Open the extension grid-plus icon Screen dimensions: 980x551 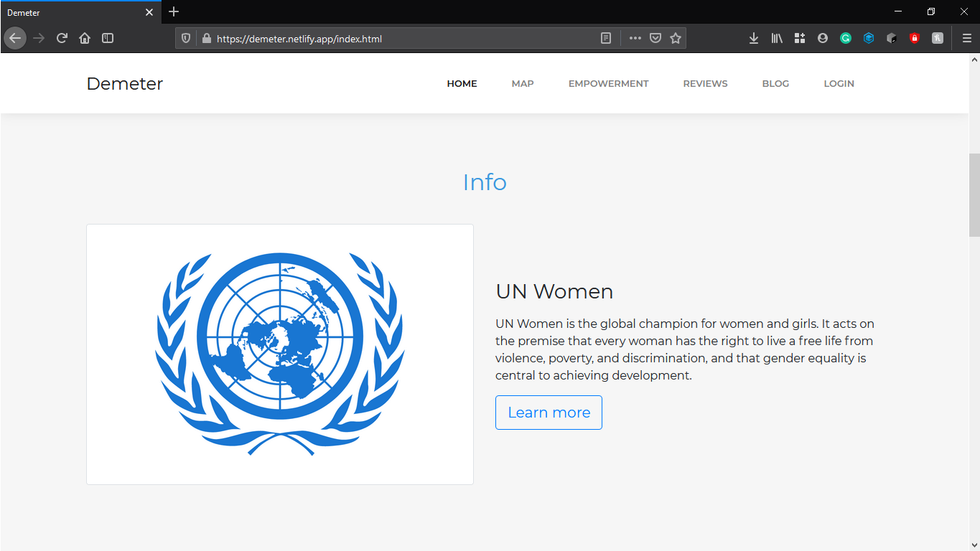(x=800, y=39)
